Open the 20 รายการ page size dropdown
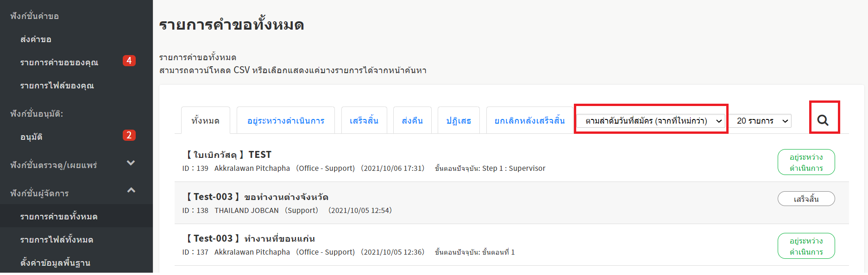 click(762, 121)
